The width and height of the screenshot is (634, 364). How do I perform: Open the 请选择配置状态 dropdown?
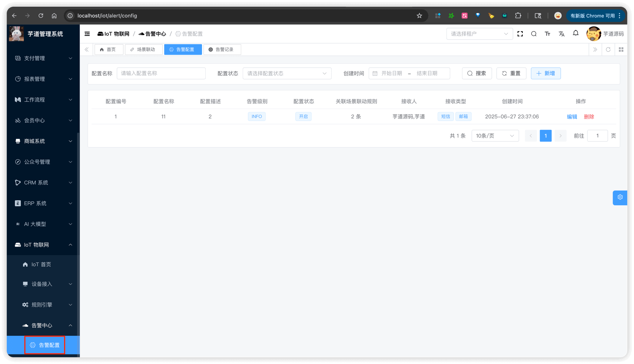(287, 73)
